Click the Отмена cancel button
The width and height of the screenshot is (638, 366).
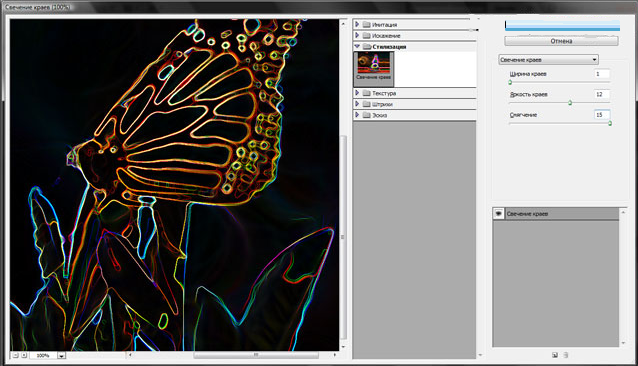click(561, 41)
